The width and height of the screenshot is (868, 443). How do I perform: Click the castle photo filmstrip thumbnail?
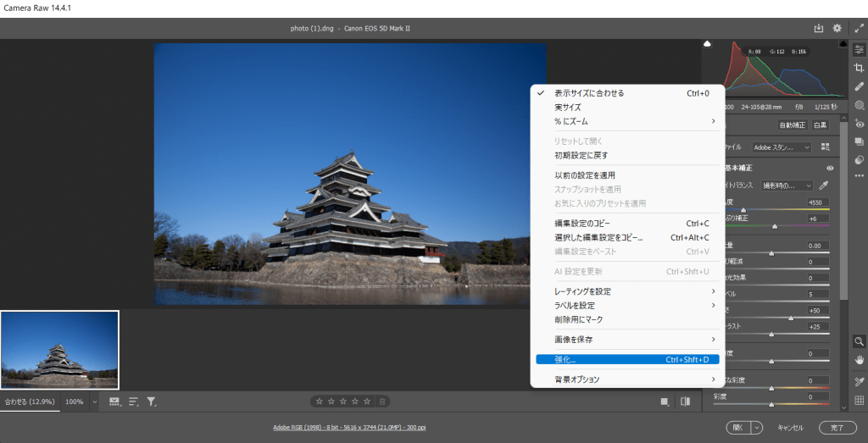[x=59, y=350]
